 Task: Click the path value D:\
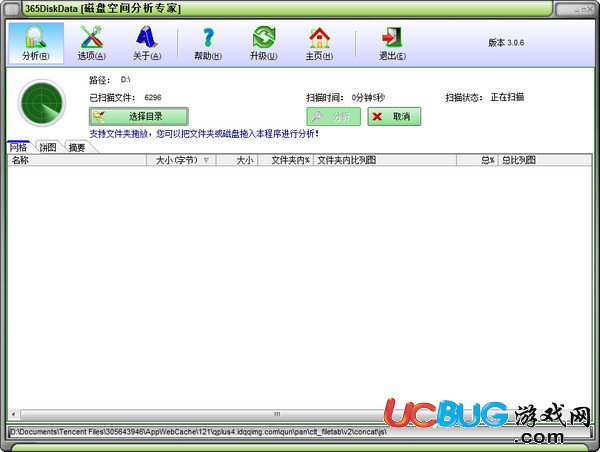coord(126,80)
